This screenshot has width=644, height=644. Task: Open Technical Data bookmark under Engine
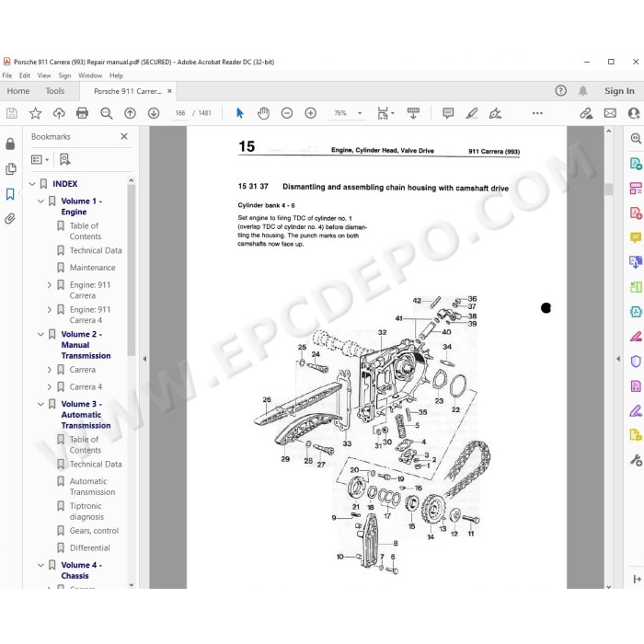point(96,250)
